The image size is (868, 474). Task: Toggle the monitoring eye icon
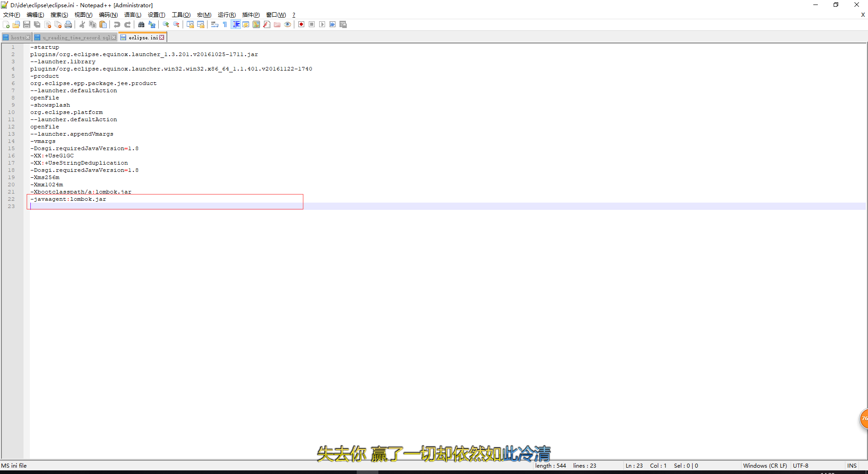[288, 24]
